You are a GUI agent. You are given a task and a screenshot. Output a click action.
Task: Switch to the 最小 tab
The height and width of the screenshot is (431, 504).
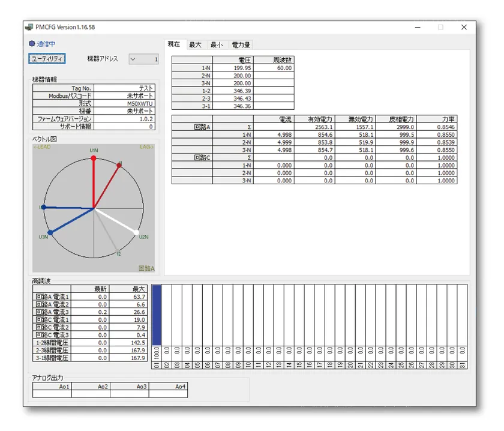[216, 44]
